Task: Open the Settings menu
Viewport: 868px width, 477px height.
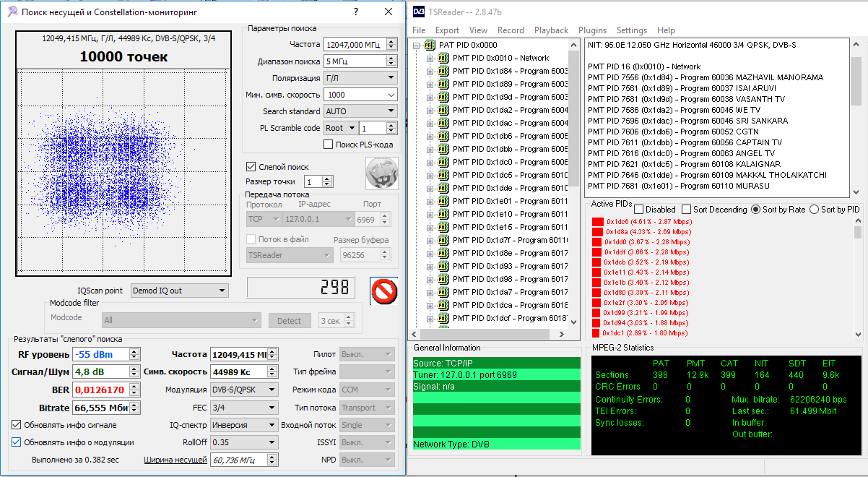Action: pos(632,30)
